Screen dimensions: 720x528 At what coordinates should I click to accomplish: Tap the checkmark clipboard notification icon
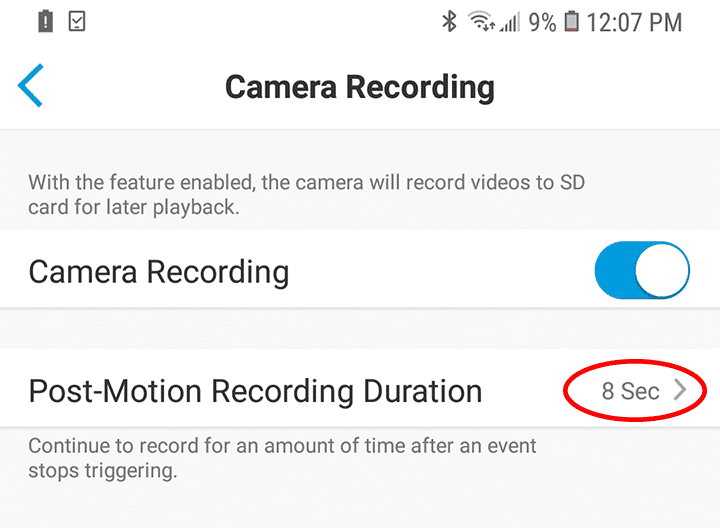tap(78, 21)
